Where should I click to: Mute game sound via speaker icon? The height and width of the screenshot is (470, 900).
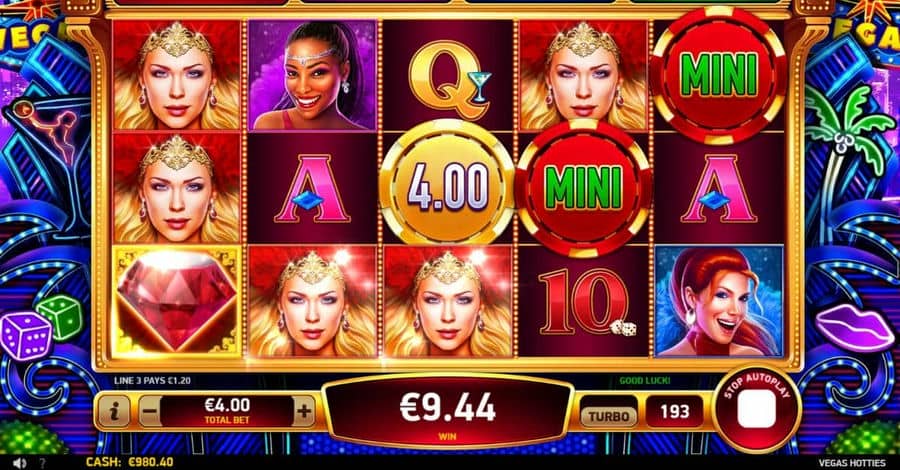click(x=20, y=463)
